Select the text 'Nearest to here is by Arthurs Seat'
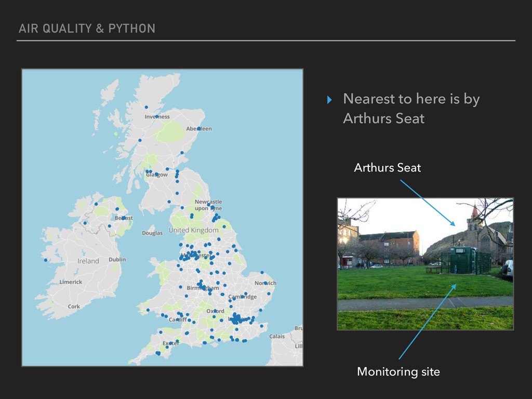Viewport: 532px width, 399px height. [x=411, y=109]
